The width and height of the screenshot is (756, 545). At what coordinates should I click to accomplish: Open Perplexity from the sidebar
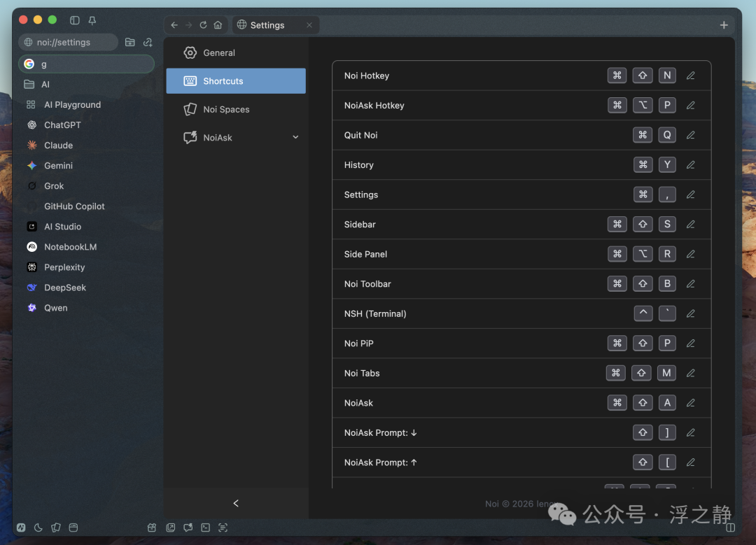tap(87, 267)
